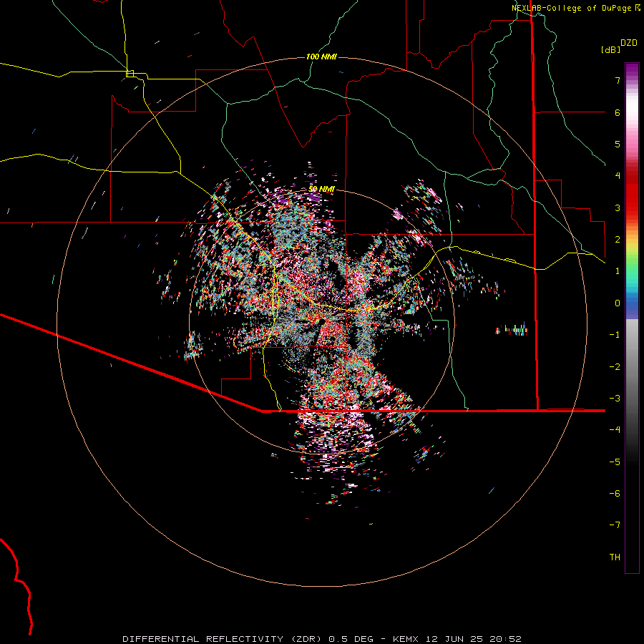Click the -3 value on color scale
This screenshot has height=644, width=644.
click(x=615, y=399)
